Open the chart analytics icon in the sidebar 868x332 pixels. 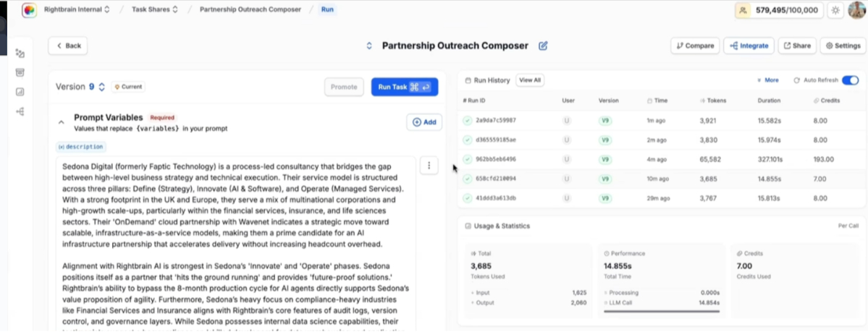click(x=20, y=92)
